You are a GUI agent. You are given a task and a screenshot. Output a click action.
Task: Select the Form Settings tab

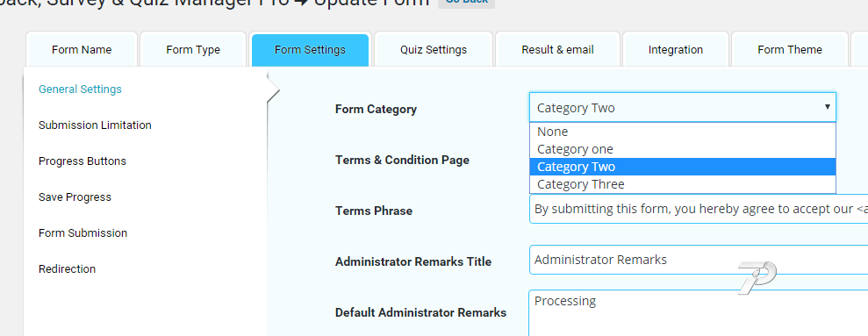(310, 50)
